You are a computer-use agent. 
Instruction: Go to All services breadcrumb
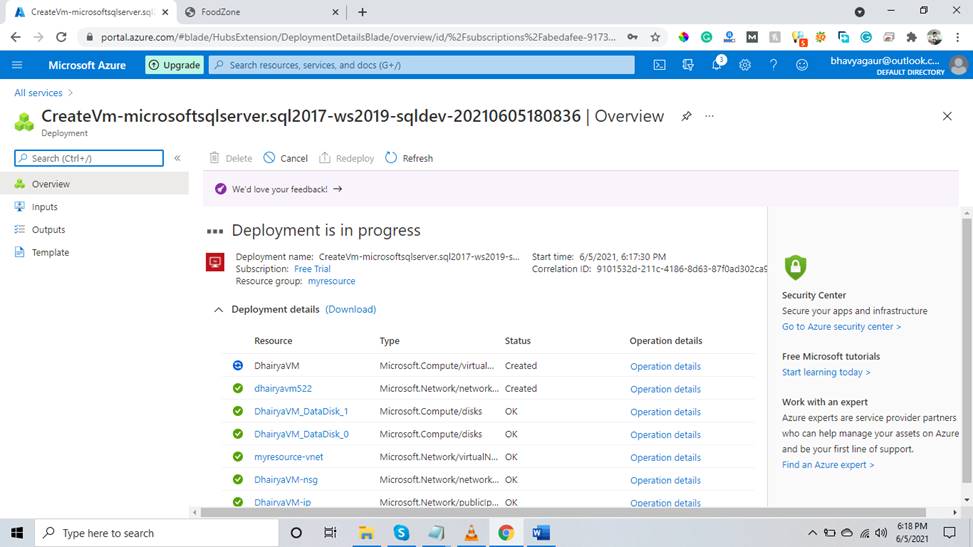tap(38, 93)
